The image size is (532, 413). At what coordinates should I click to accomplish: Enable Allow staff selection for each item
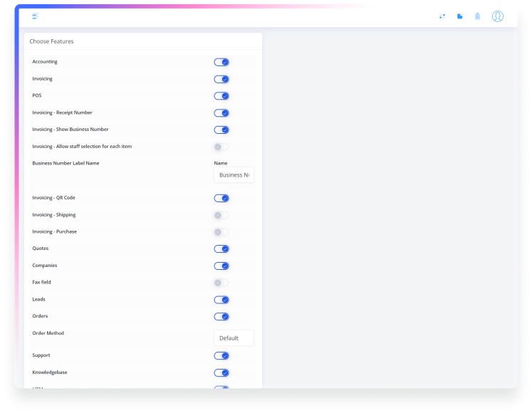pos(221,147)
